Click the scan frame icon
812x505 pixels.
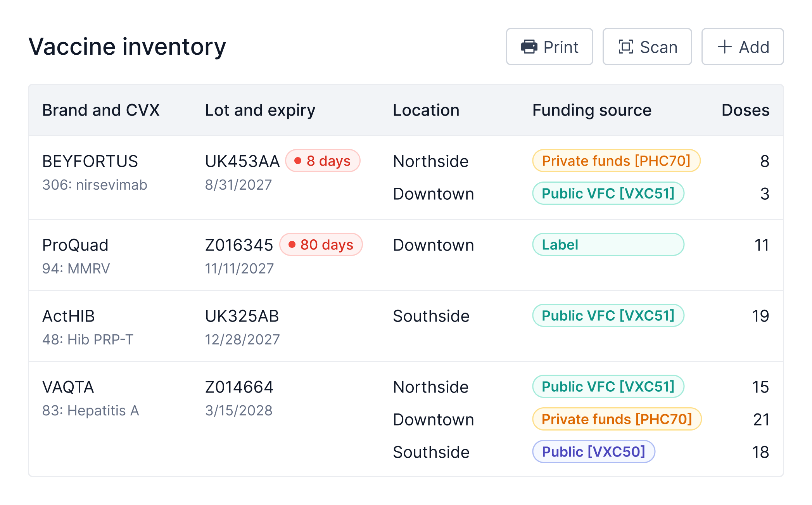tap(625, 47)
